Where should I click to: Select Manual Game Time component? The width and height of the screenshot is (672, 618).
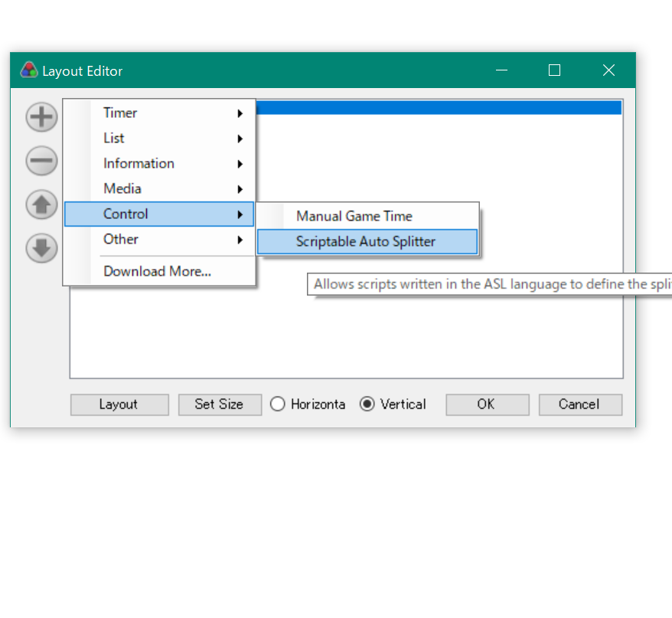click(x=367, y=216)
